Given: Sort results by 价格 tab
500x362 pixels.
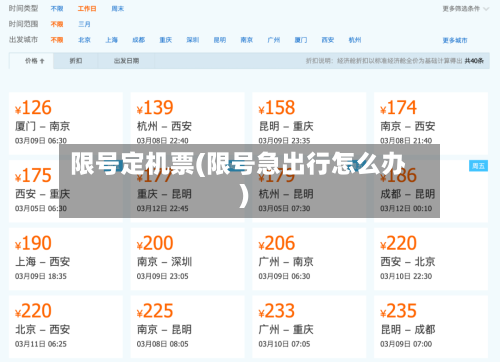Looking at the screenshot, I should pyautogui.click(x=31, y=61).
